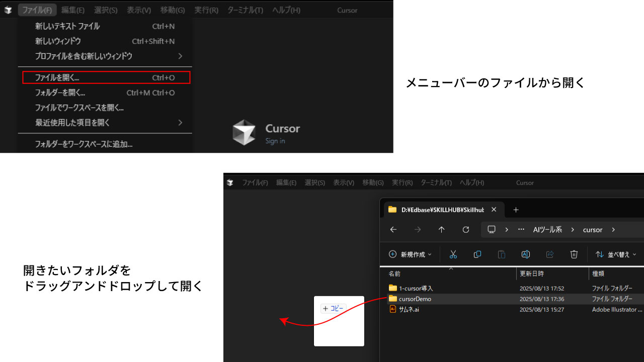
Task: Click the Cursor app icon beside open ファイル(F) menu
Action: click(8, 10)
